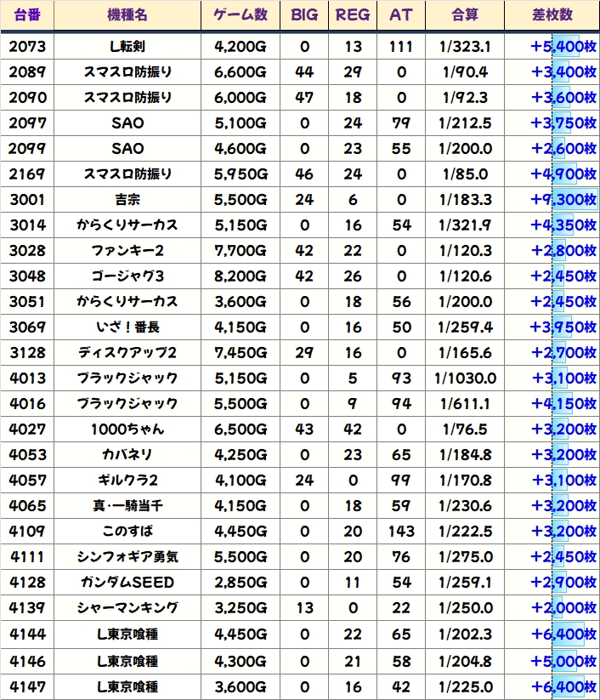Click the +3,950枚 difference value
600x700 pixels.
click(563, 327)
